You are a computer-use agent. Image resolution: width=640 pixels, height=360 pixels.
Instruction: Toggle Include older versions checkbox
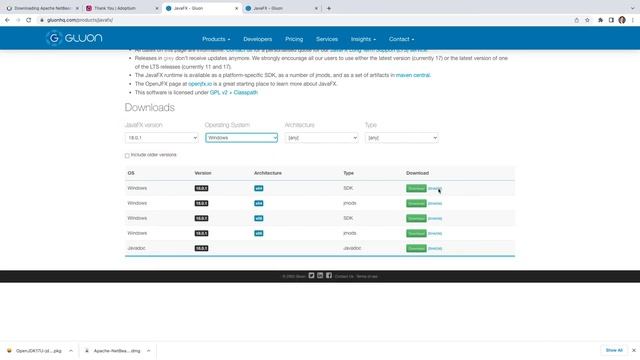point(127,156)
